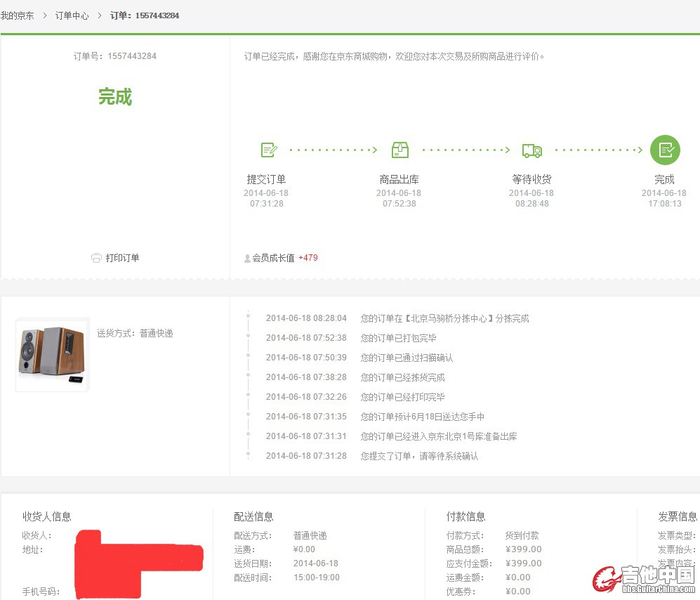Viewport: 700px width, 600px height.
Task: Click the 打印订单 link
Action: [122, 258]
